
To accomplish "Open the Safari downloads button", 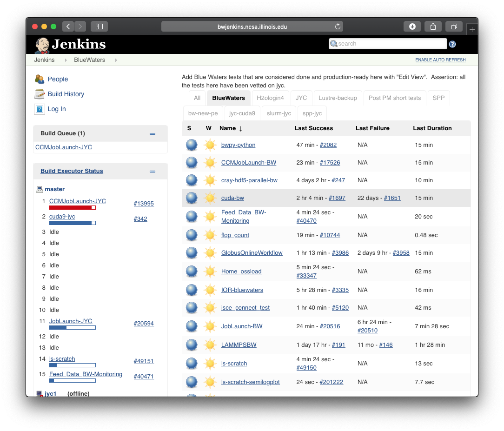I will [x=412, y=27].
